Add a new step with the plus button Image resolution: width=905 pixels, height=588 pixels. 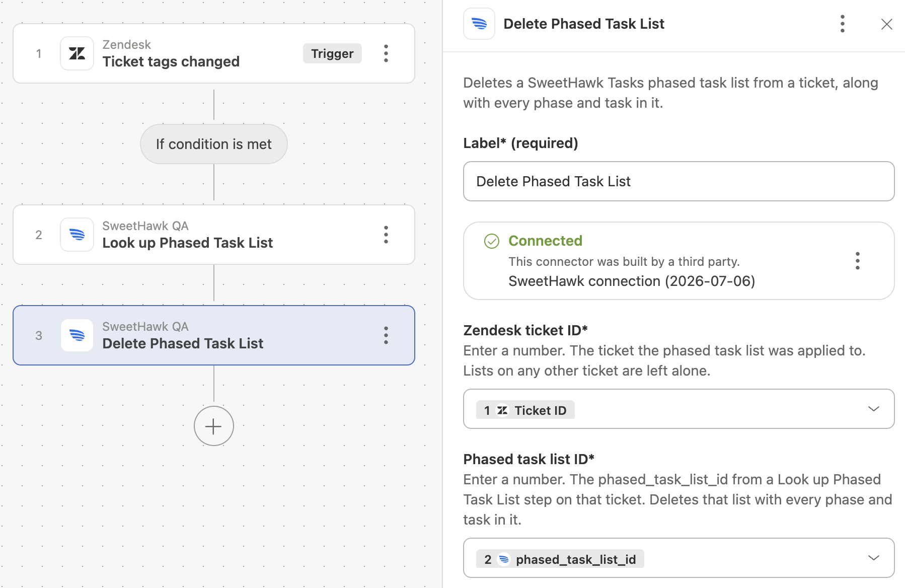[214, 426]
